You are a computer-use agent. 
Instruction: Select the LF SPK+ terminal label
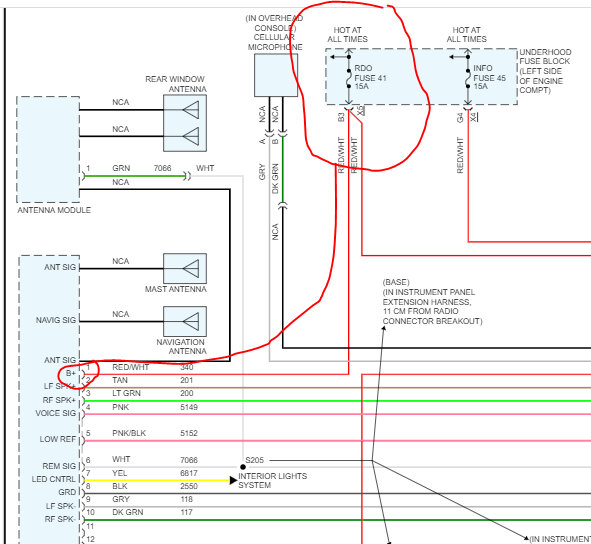60,386
